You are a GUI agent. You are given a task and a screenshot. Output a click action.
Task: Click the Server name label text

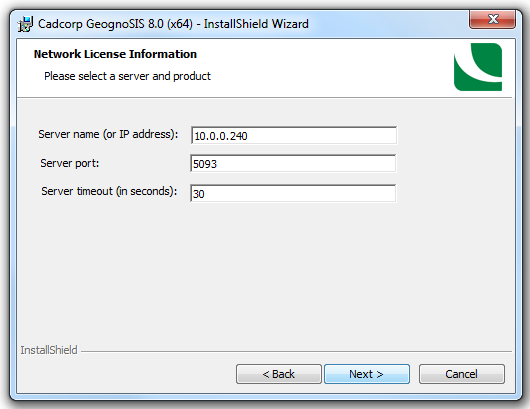[108, 134]
